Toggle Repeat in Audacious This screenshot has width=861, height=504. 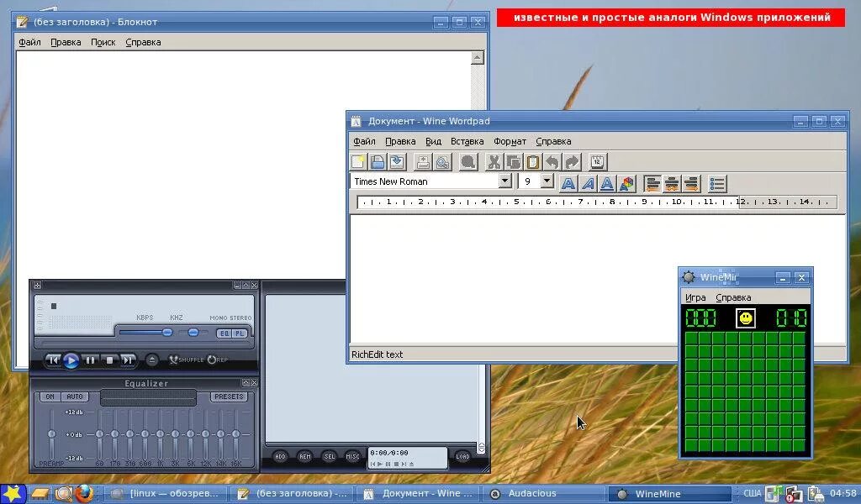218,360
